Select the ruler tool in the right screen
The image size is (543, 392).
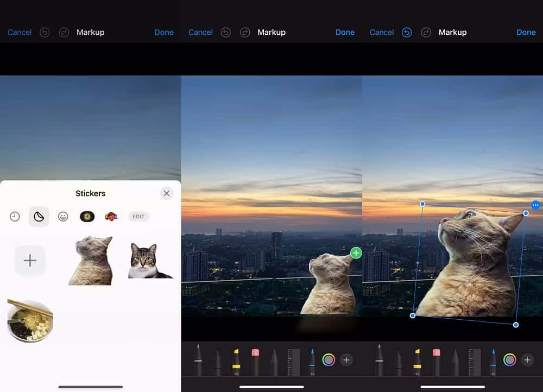pyautogui.click(x=475, y=362)
